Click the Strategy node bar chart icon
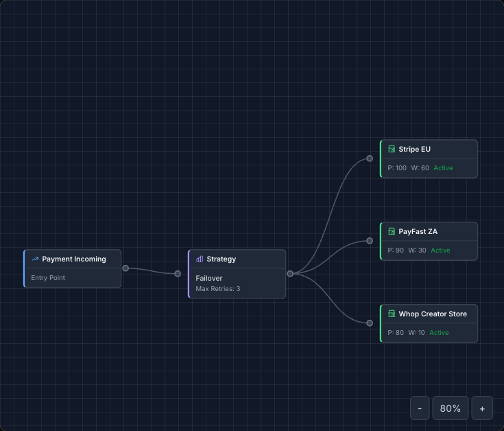This screenshot has width=504, height=431. pos(200,259)
